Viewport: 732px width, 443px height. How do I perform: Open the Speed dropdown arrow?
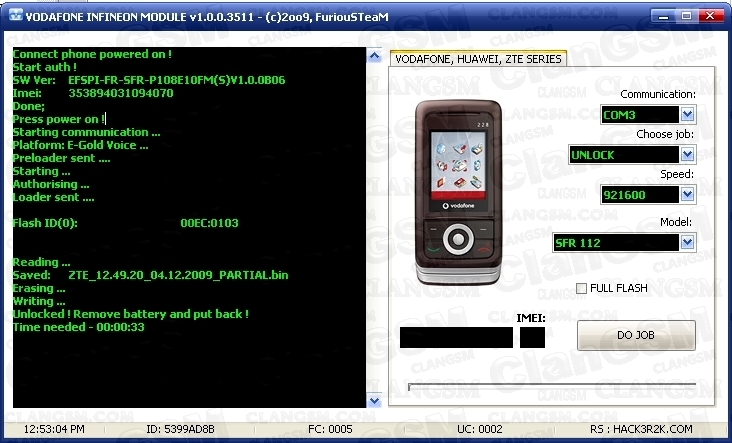(687, 195)
